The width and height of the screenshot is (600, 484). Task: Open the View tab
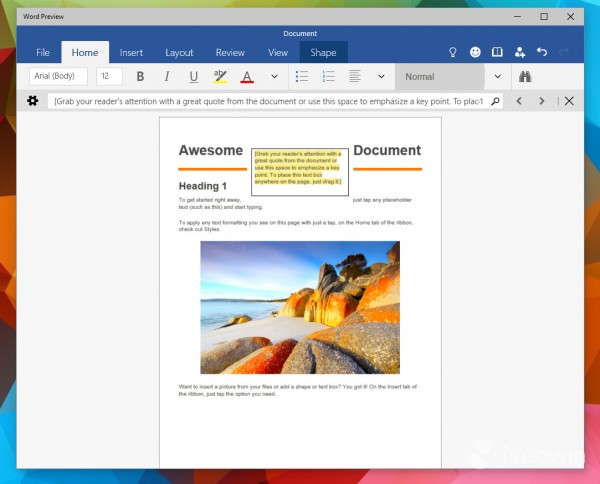click(x=278, y=52)
